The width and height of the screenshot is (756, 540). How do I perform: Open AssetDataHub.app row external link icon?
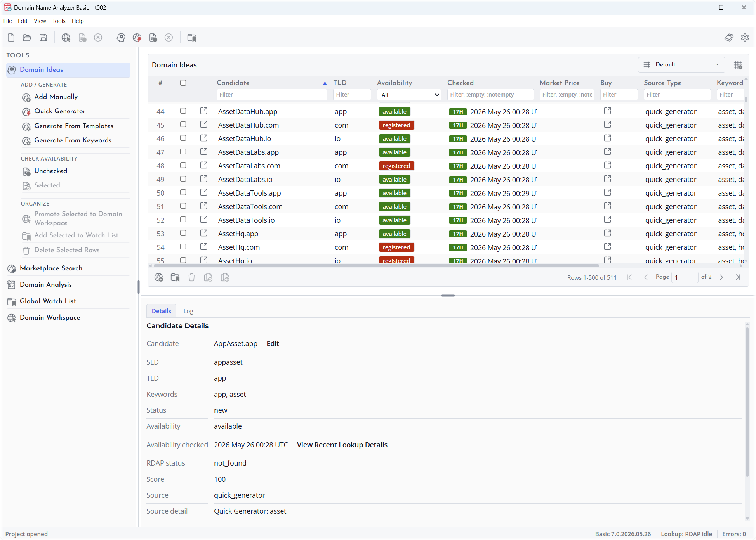point(204,111)
